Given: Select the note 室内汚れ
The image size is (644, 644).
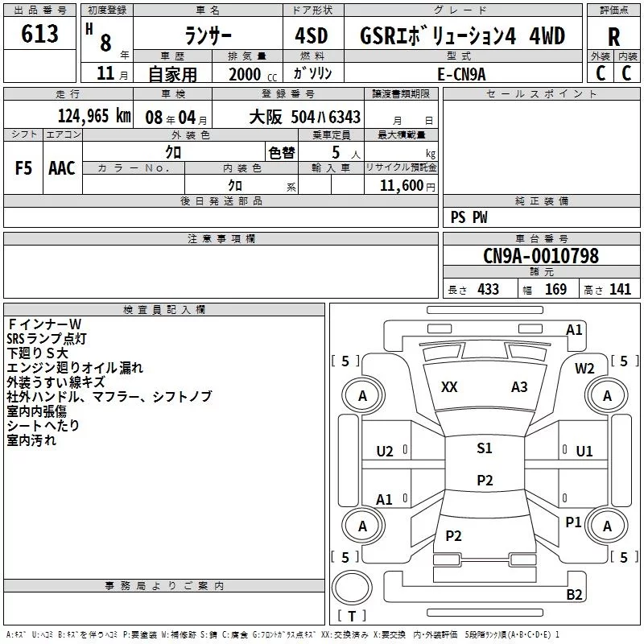Looking at the screenshot, I should (31, 440).
